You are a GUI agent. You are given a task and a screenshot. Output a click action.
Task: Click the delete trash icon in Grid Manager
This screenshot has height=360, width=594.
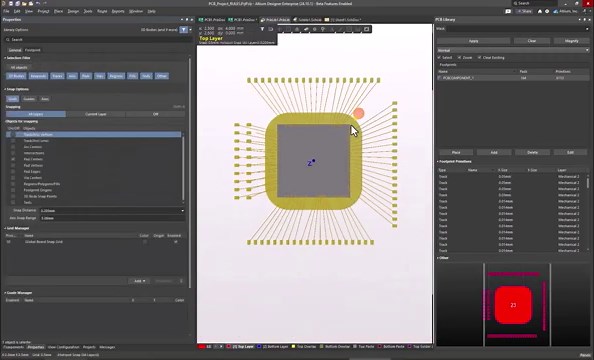181,281
